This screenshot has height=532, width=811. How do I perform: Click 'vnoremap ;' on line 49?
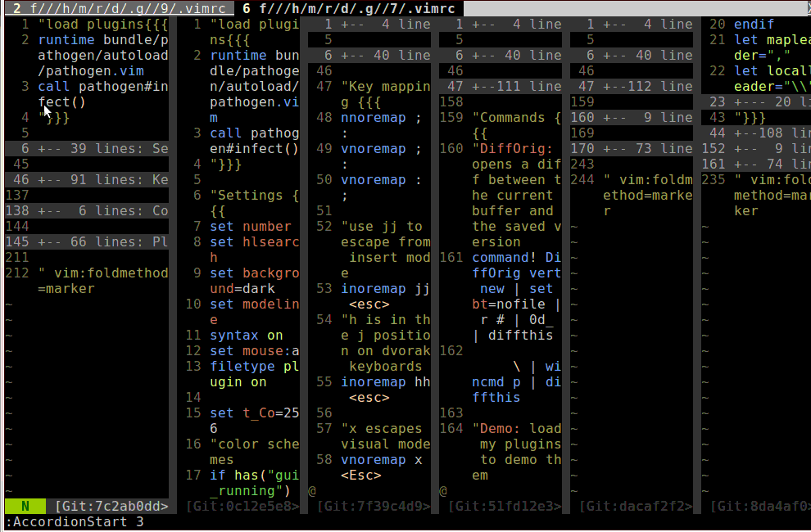(381, 148)
